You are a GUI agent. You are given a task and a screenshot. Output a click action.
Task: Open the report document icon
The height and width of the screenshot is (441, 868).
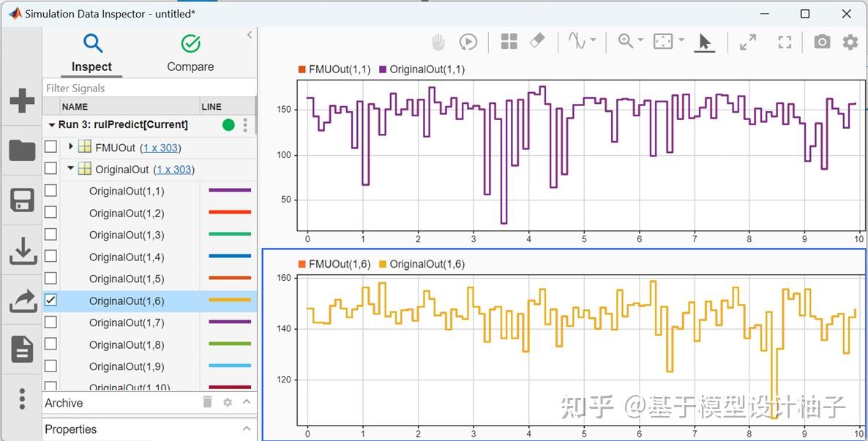coord(22,349)
